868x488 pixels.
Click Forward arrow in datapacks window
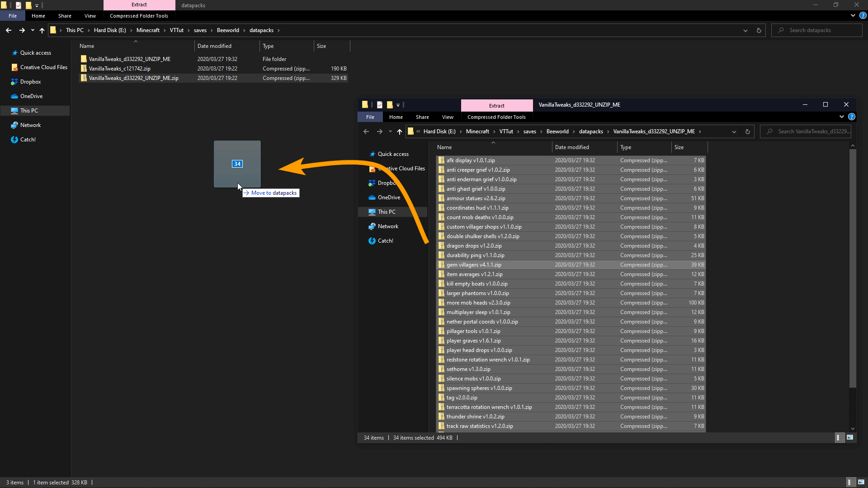click(22, 30)
